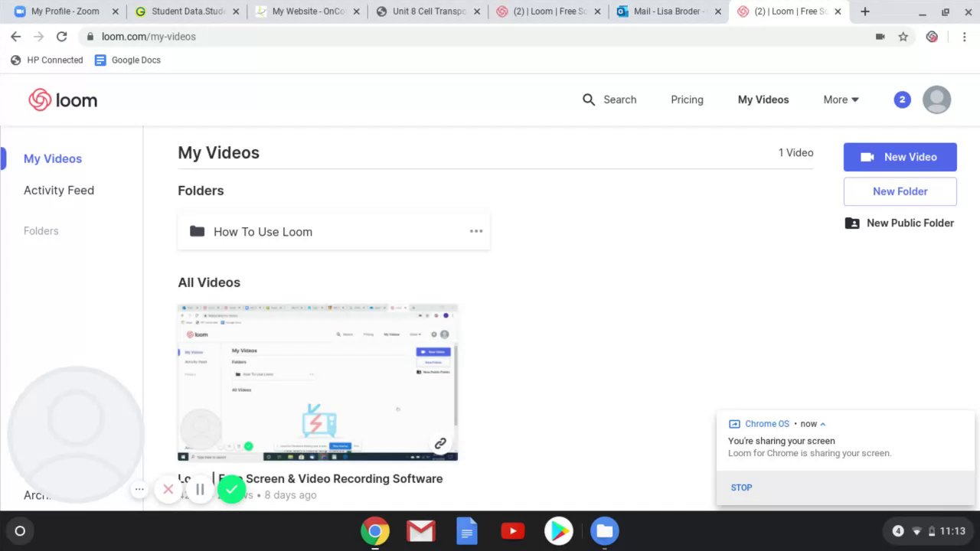980x551 pixels.
Task: Open the recorded video thumbnail
Action: point(318,383)
